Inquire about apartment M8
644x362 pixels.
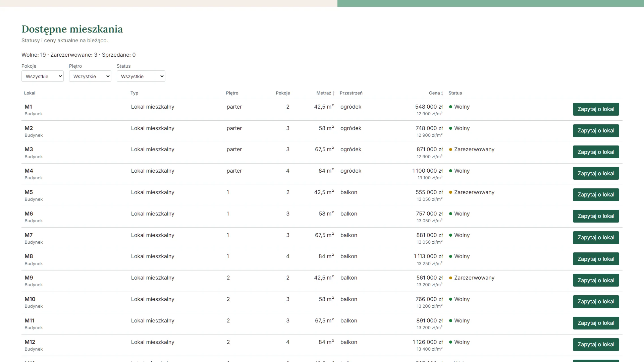pyautogui.click(x=596, y=259)
